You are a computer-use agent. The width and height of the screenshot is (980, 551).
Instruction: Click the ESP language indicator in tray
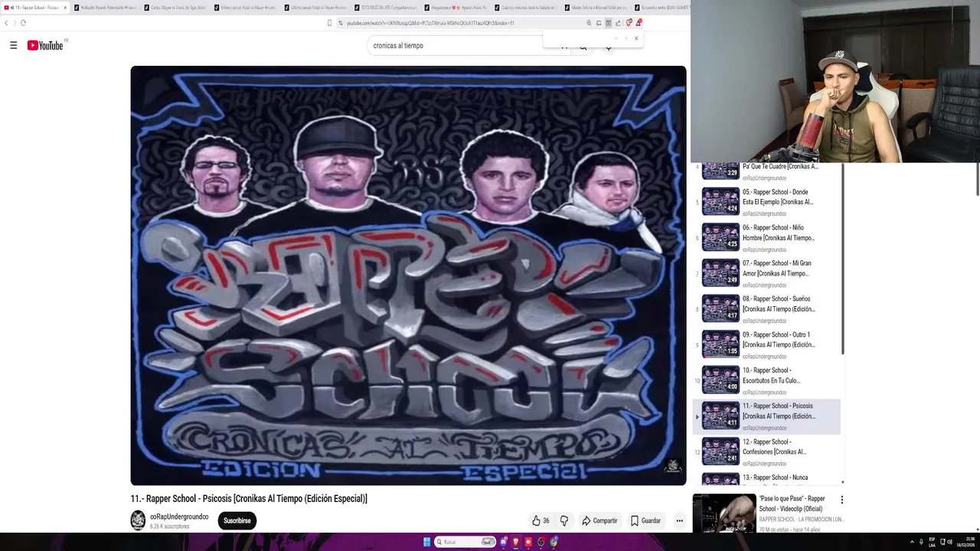click(x=932, y=543)
